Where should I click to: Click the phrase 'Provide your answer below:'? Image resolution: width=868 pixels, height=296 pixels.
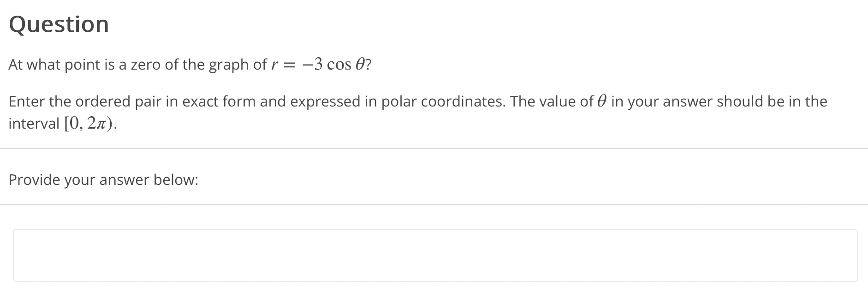[103, 180]
